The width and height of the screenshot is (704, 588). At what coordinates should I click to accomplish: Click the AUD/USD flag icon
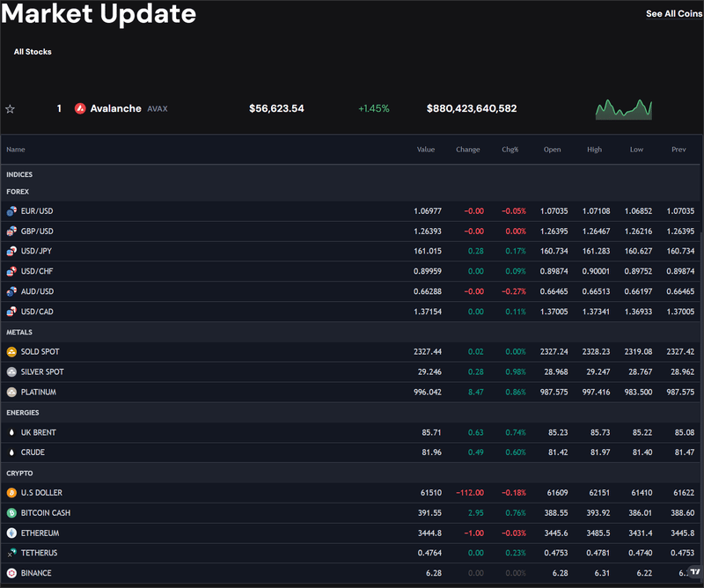coord(11,291)
